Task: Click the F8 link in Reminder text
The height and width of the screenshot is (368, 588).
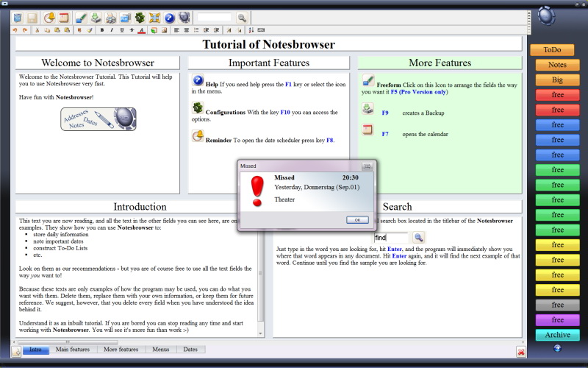Action: 329,141
